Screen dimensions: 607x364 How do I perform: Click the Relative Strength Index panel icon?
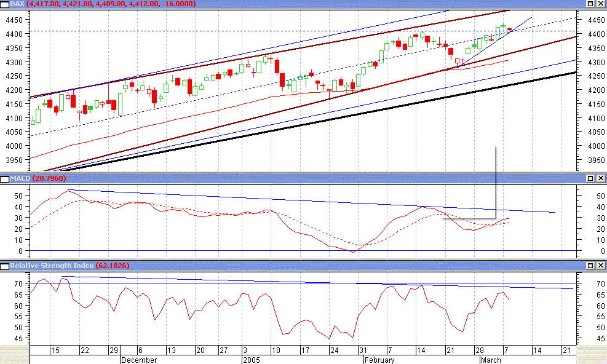pos(5,266)
